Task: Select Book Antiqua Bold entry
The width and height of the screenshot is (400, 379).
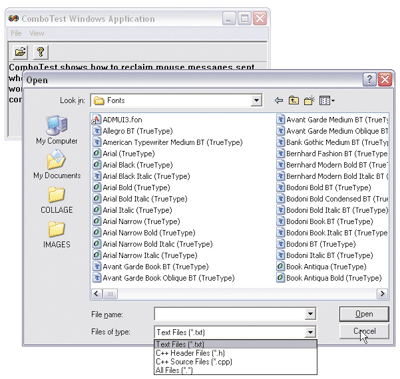Action: pos(329,278)
